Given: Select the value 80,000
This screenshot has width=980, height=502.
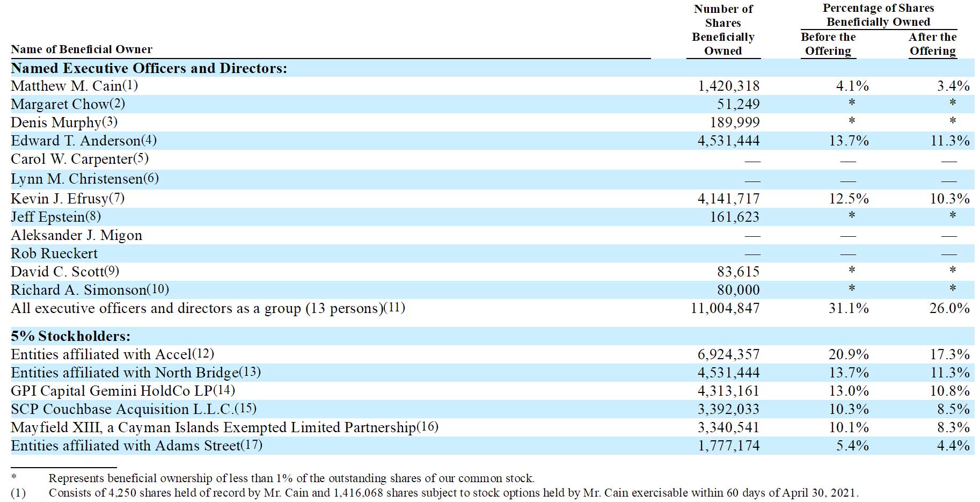Looking at the screenshot, I should (738, 290).
